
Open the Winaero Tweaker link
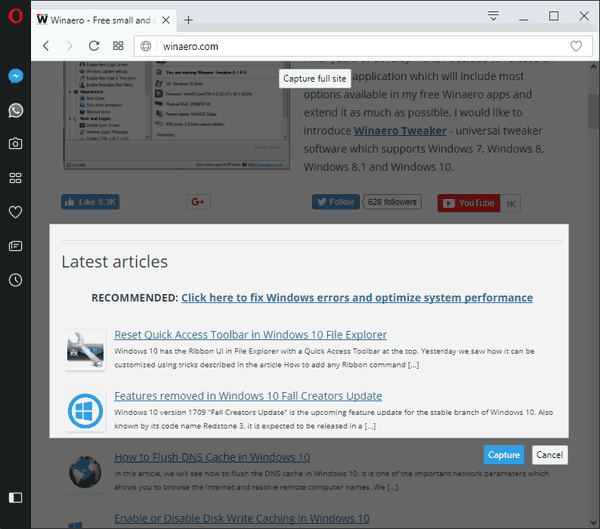[x=400, y=131]
